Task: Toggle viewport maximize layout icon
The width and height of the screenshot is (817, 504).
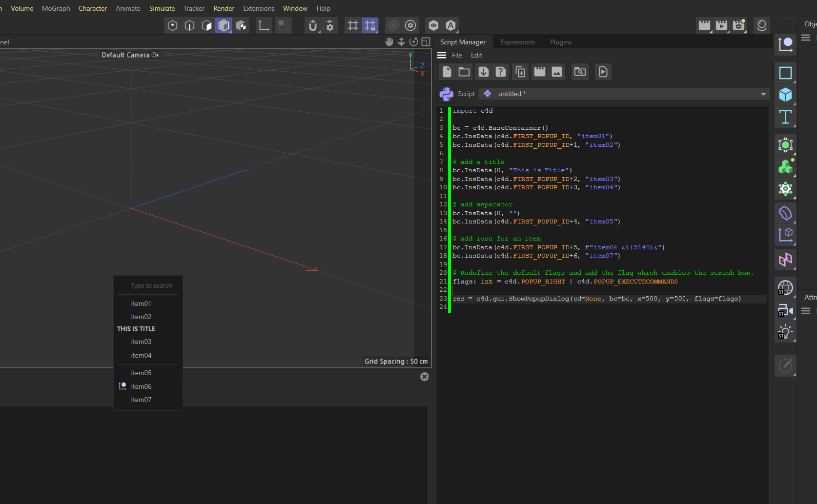Action: pos(426,42)
